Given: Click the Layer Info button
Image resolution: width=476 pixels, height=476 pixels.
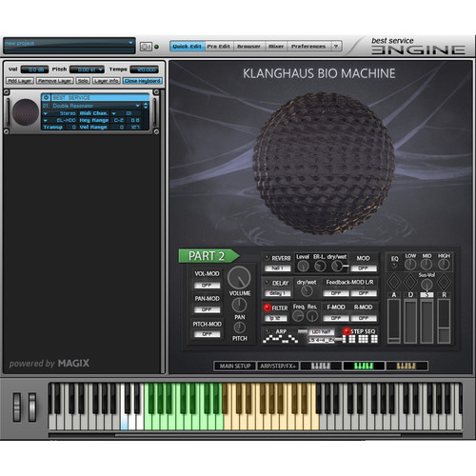Looking at the screenshot, I should point(107,81).
